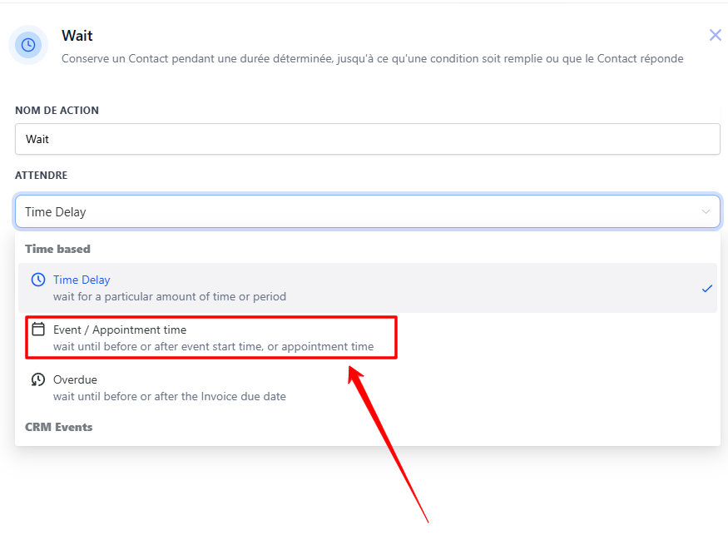
Task: Click the blue Wait clock icon in header
Action: [x=28, y=45]
